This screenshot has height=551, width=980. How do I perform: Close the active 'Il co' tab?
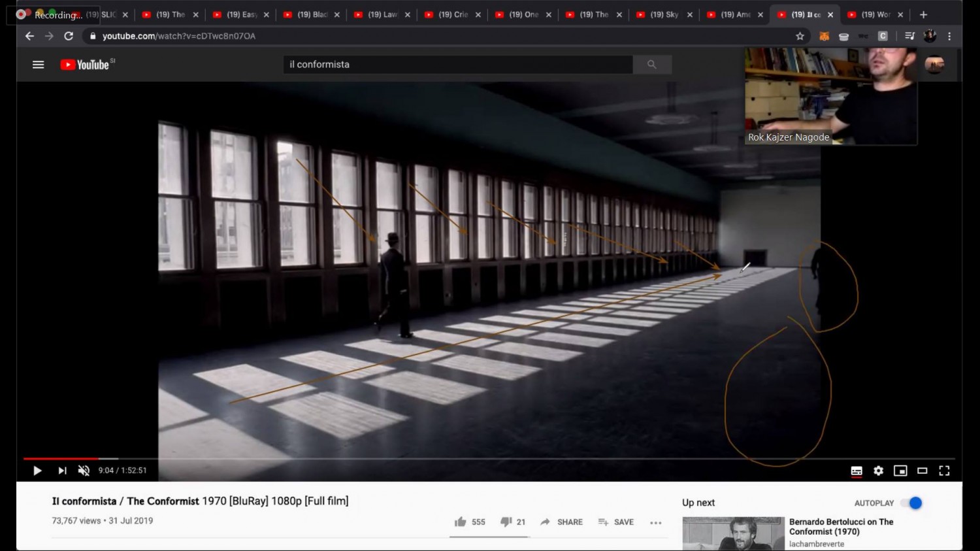tap(830, 14)
